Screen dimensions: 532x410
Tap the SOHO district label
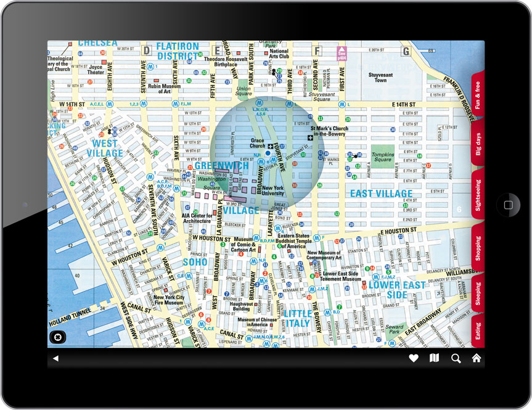click(195, 262)
